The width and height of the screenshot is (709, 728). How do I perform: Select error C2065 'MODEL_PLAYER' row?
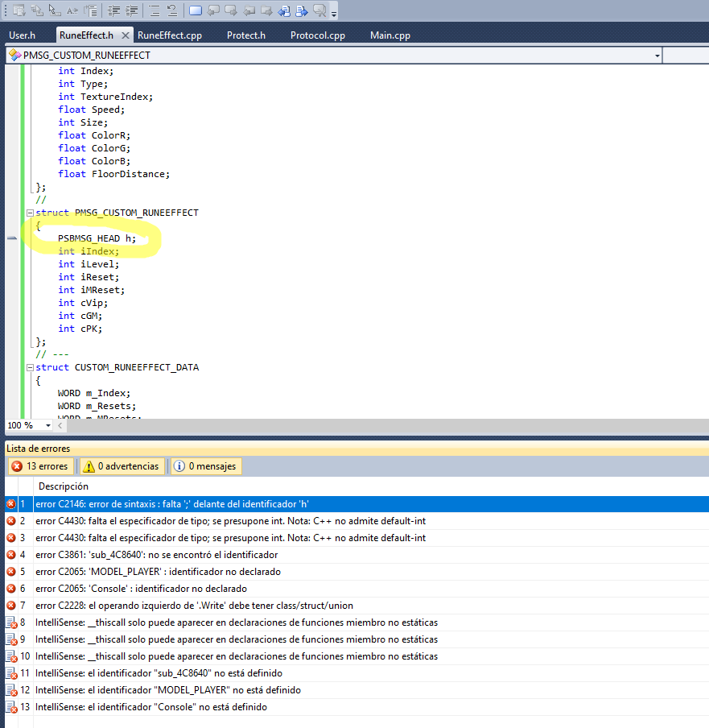pyautogui.click(x=357, y=572)
